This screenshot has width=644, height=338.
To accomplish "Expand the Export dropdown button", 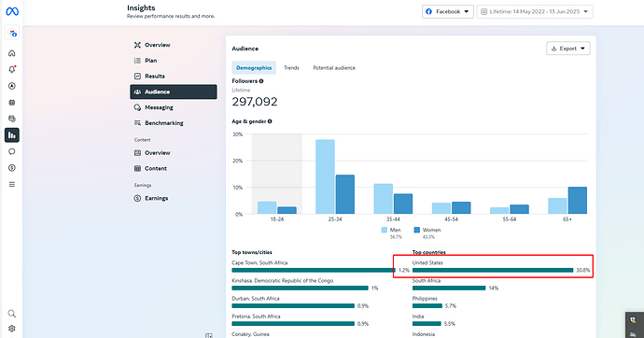I will 568,49.
